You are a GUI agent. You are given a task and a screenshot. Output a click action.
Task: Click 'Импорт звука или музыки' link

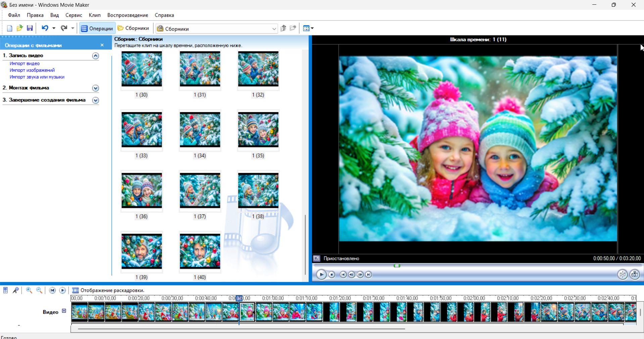(37, 77)
